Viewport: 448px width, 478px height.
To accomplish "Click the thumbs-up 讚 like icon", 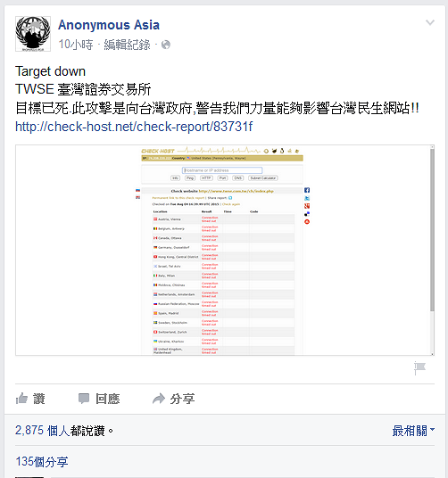I will point(22,398).
